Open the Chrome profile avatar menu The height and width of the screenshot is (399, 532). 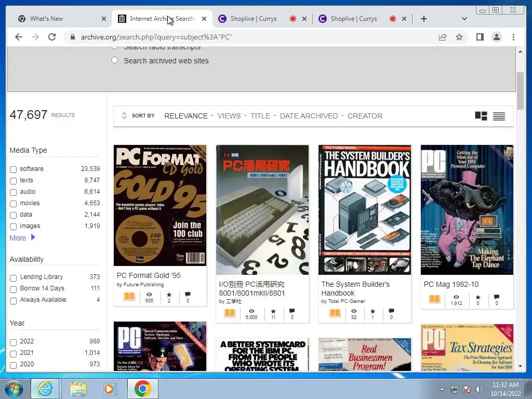click(x=496, y=37)
